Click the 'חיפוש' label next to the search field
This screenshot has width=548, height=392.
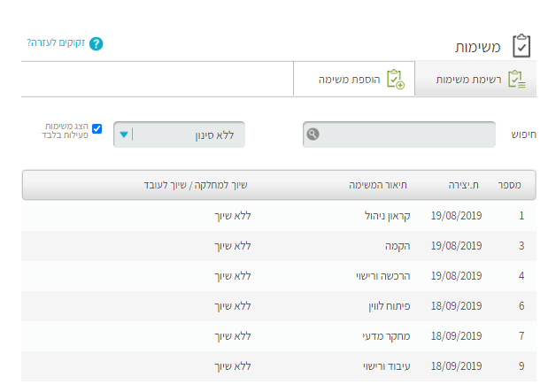523,135
